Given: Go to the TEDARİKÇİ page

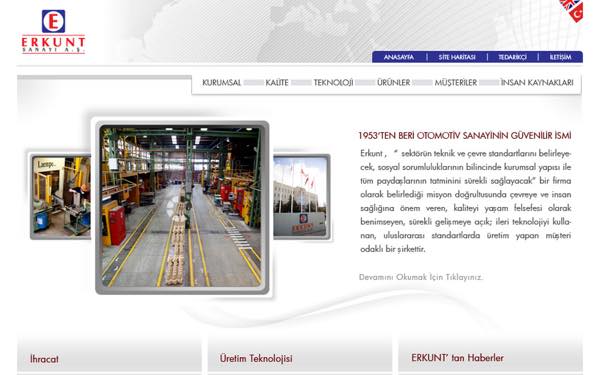Looking at the screenshot, I should coord(512,57).
